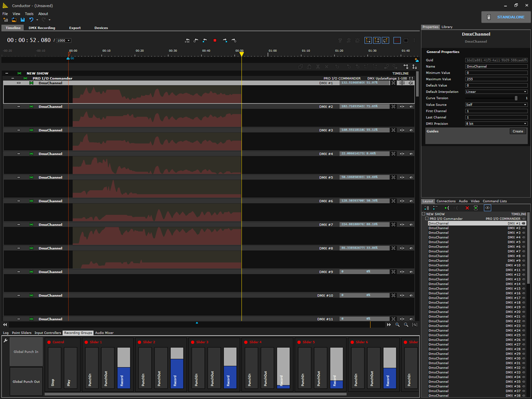Click the first Layout toolbar icon

[427, 208]
